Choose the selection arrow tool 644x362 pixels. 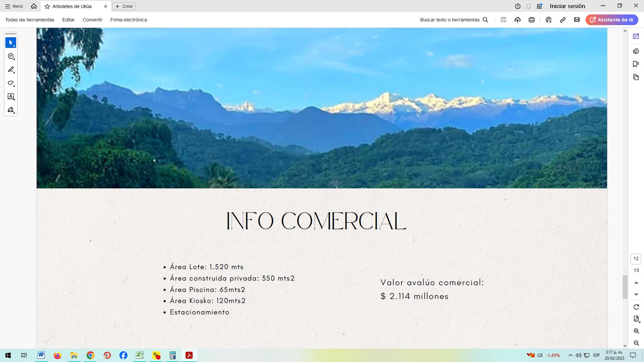coord(11,43)
